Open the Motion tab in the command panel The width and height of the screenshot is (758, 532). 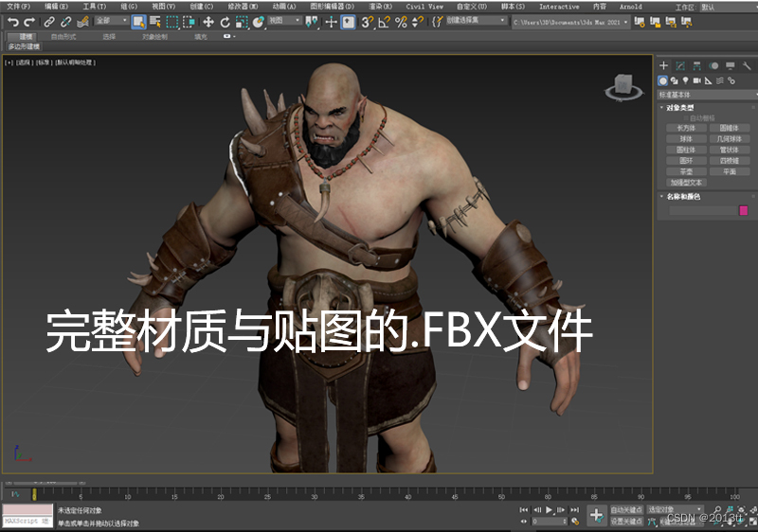pyautogui.click(x=713, y=65)
